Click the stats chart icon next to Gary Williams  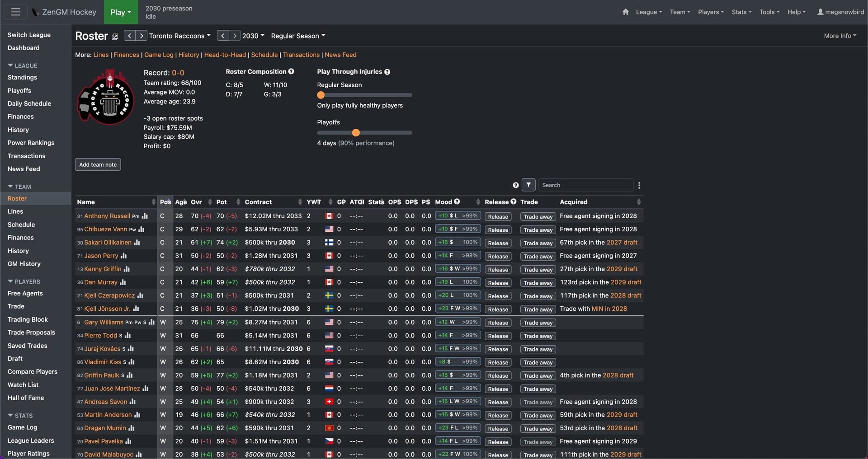151,322
